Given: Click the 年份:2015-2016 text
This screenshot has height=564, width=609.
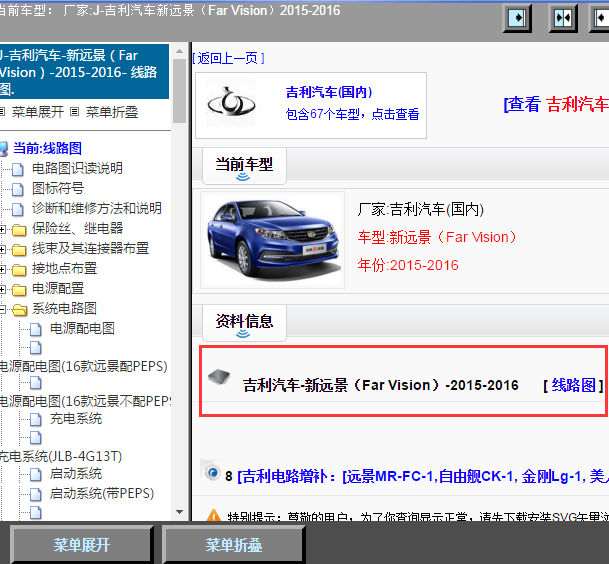Looking at the screenshot, I should click(x=408, y=265).
